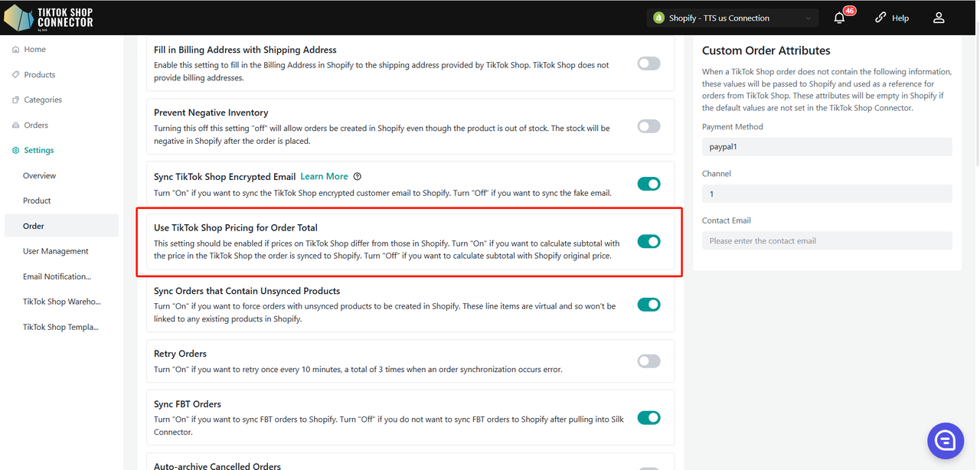Click the notification bell icon
Image resolution: width=980 pixels, height=470 pixels.
pos(840,18)
